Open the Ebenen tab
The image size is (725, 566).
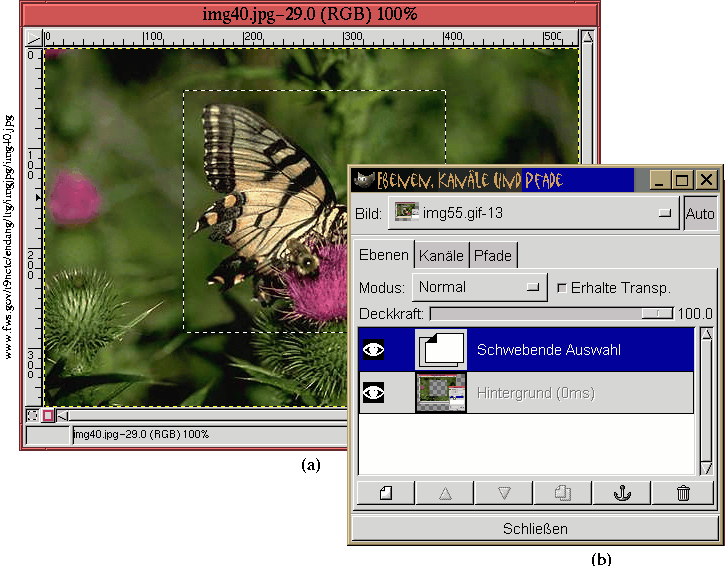click(x=383, y=255)
